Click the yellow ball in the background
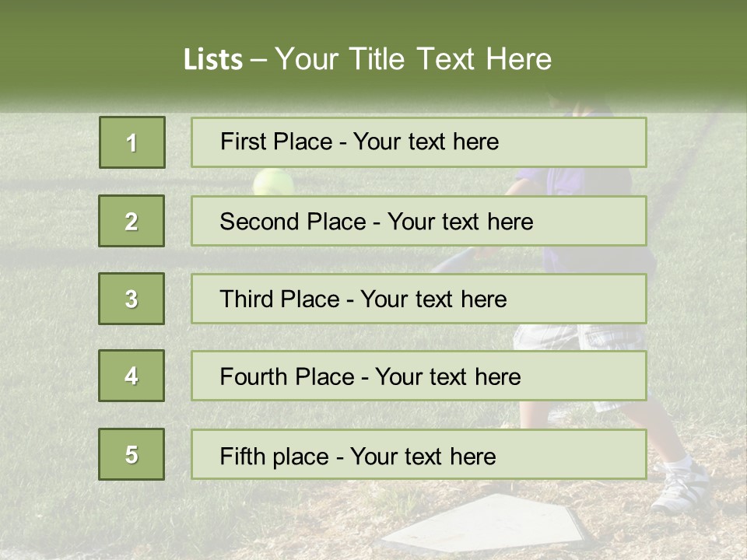The width and height of the screenshot is (747, 560). pos(273,181)
